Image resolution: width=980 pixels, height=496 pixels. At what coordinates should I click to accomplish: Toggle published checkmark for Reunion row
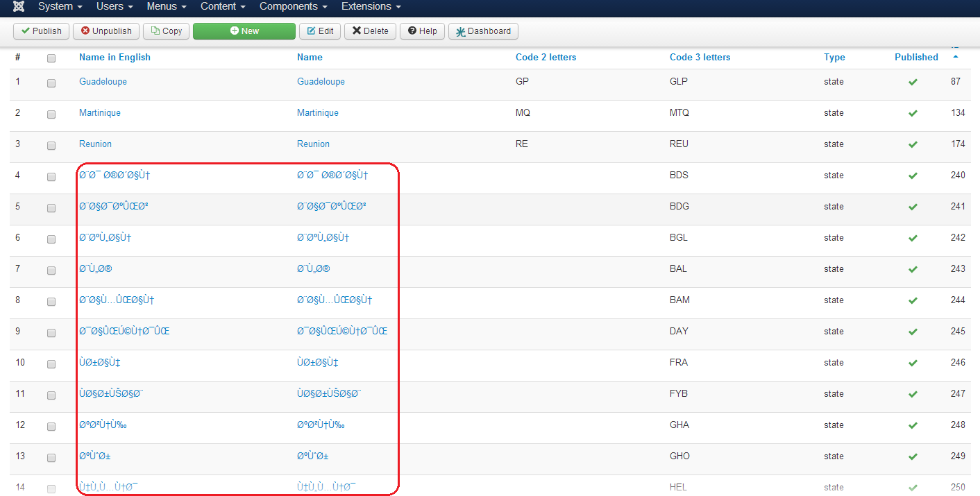point(913,144)
